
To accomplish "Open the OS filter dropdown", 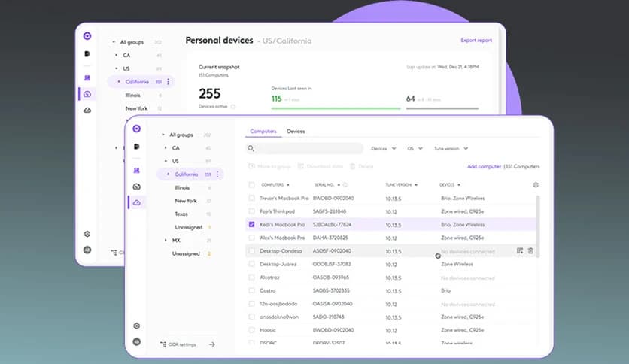I will coord(415,149).
